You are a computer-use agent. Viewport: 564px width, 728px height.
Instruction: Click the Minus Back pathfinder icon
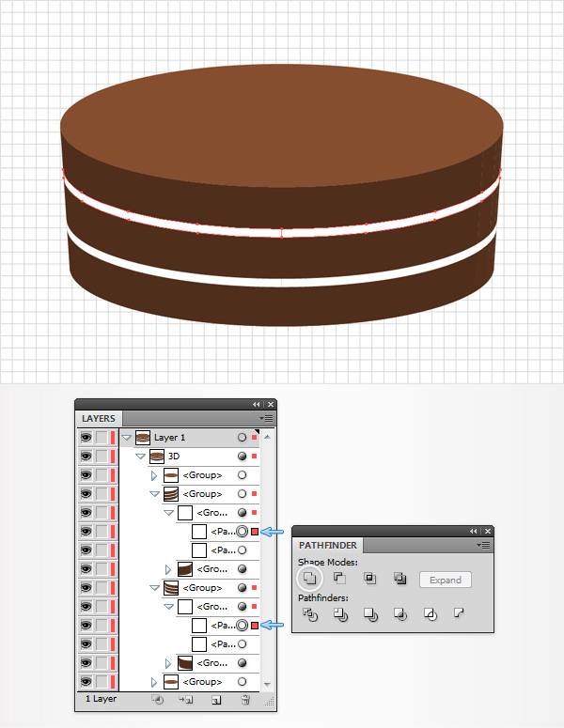[x=459, y=613]
